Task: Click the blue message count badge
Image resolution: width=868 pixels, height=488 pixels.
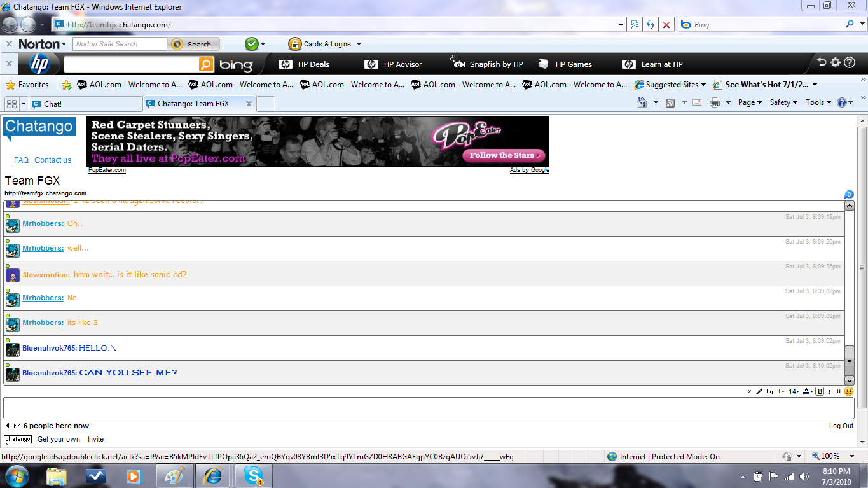Action: pyautogui.click(x=849, y=195)
